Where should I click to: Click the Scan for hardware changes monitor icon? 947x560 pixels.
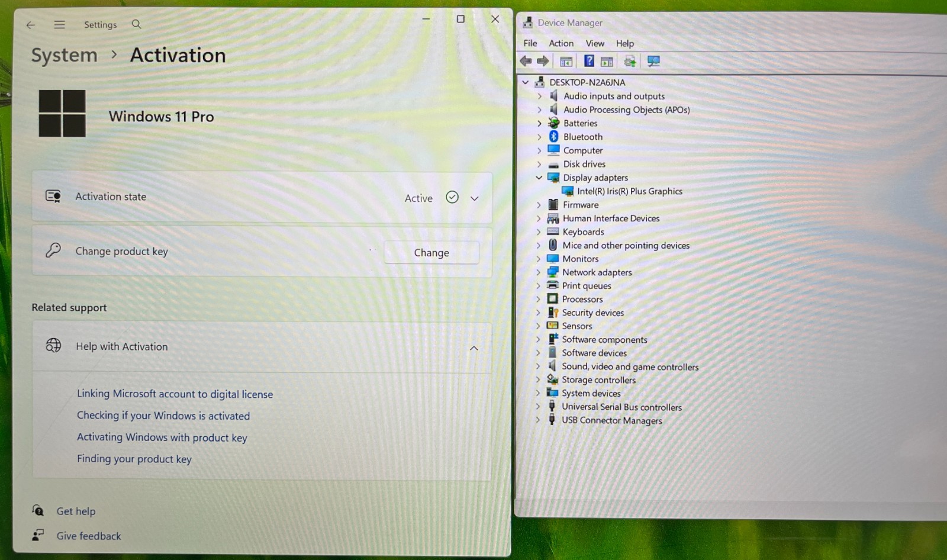pyautogui.click(x=653, y=61)
